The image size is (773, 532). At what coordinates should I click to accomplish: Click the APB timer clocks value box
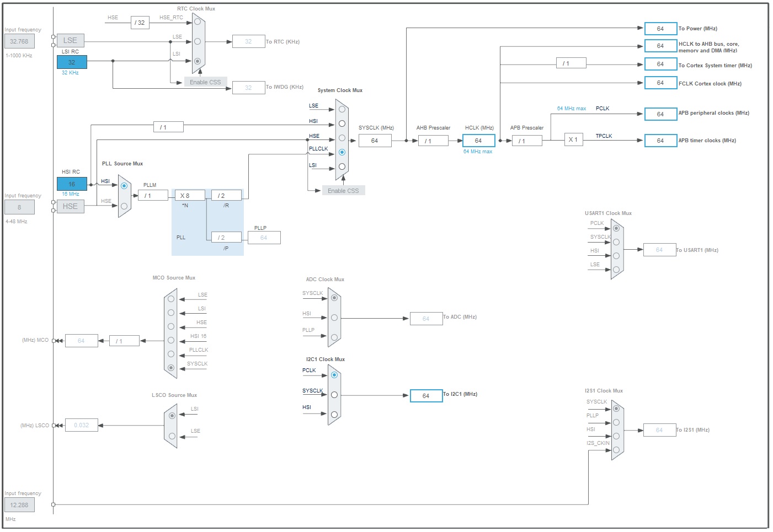[660, 141]
